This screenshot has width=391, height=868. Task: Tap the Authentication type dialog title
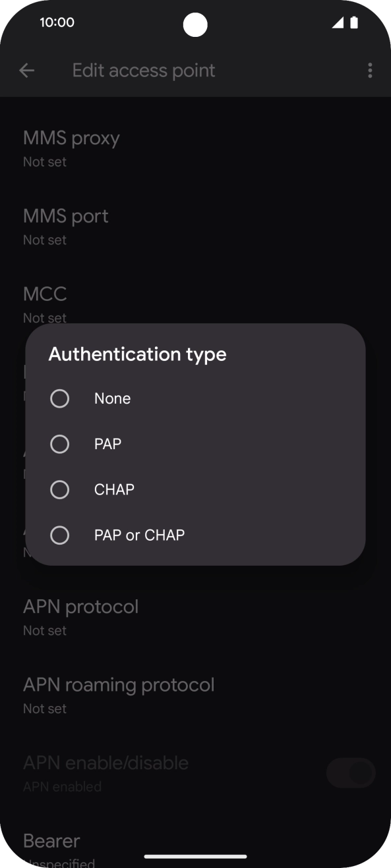tap(138, 354)
